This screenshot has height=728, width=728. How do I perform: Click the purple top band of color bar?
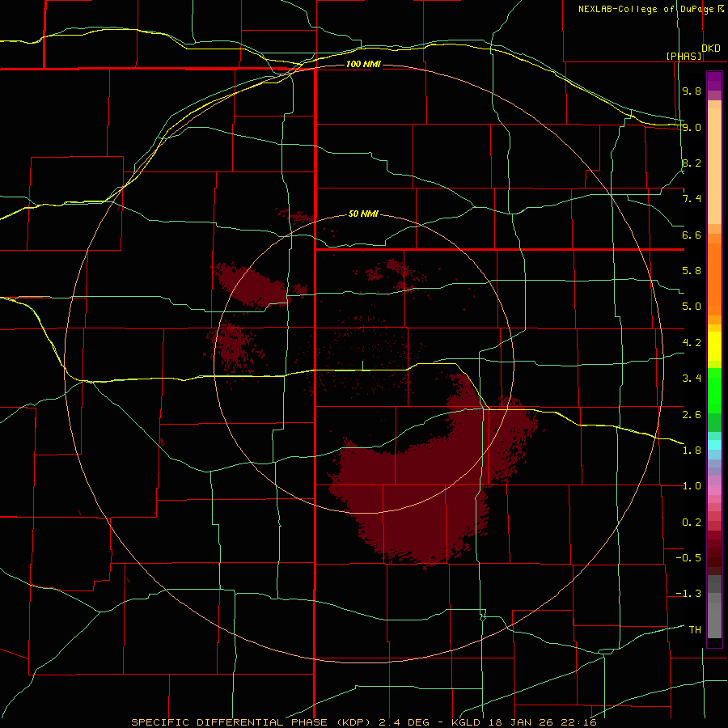click(x=714, y=81)
